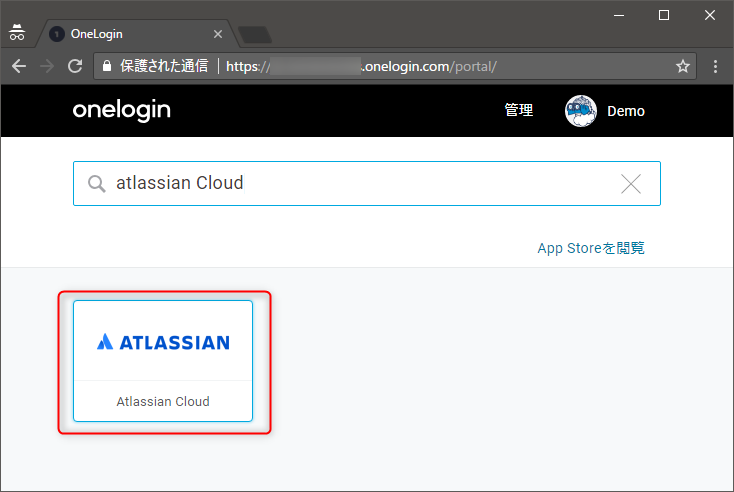Open the Demo user account menu

pos(625,111)
